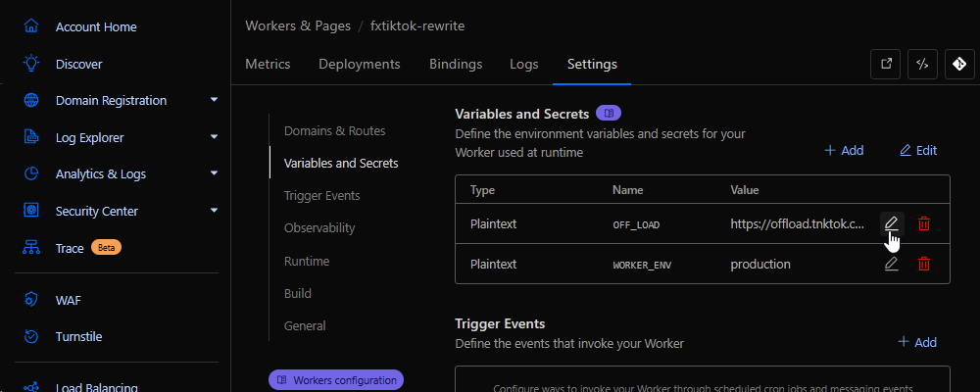The image size is (980, 392).
Task: Click the Trace network icon
Action: [x=31, y=248]
